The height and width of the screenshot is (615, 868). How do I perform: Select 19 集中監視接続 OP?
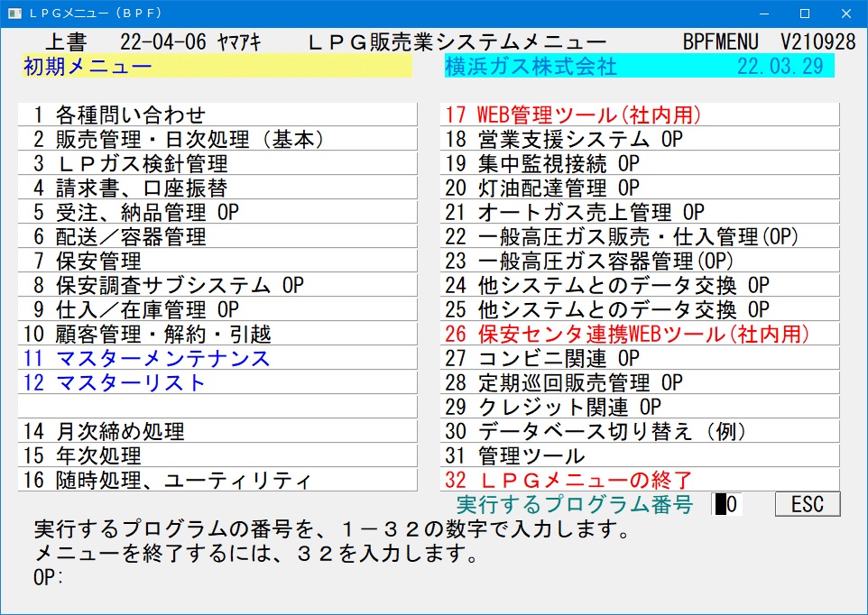[x=640, y=163]
